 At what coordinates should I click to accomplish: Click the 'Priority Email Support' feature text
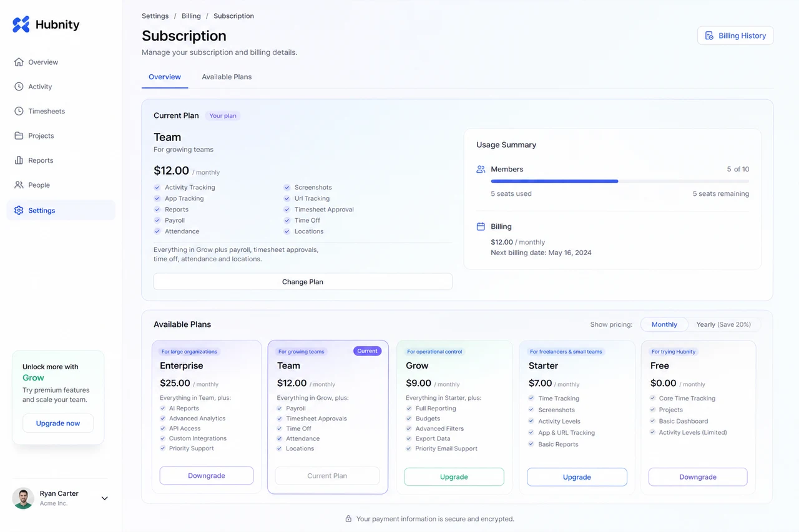pos(446,448)
